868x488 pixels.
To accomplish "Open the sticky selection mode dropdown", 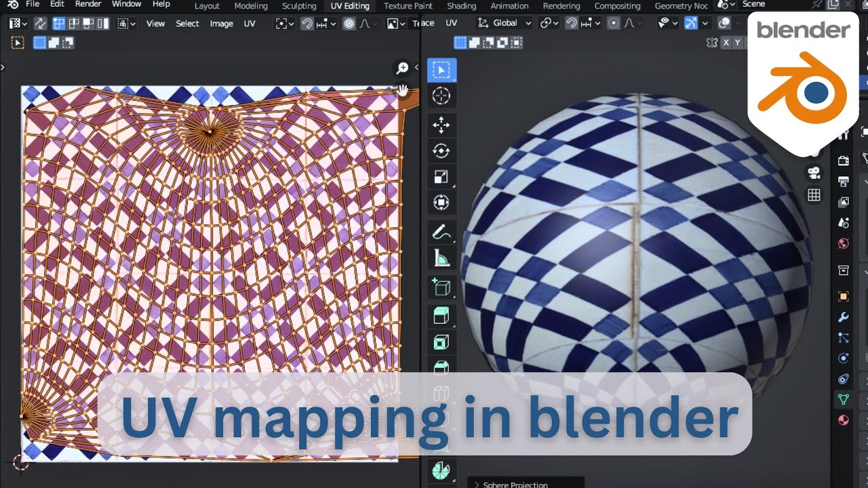I will (127, 24).
